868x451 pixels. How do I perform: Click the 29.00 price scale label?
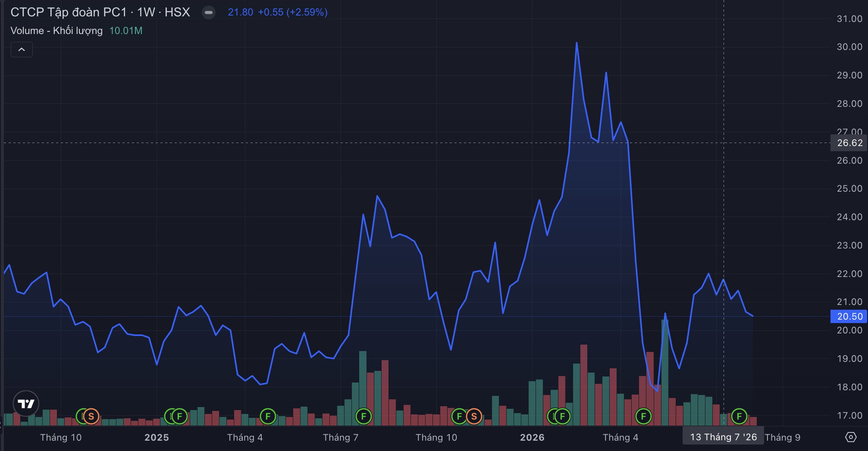(849, 75)
